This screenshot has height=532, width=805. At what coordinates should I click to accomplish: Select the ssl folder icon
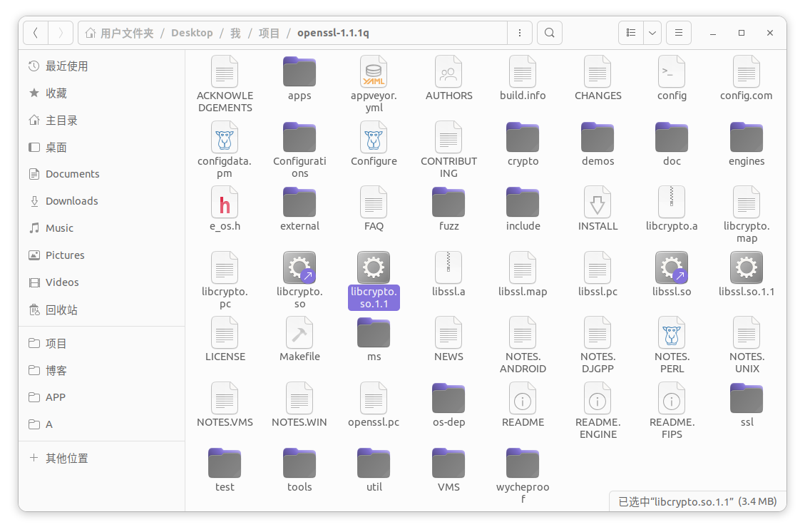pyautogui.click(x=747, y=399)
